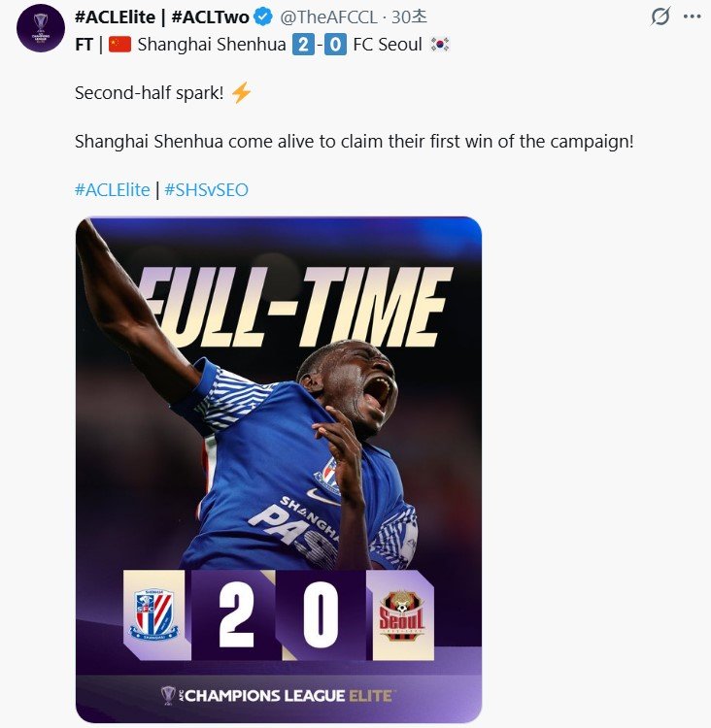This screenshot has width=711, height=728.
Task: Open the #SHSvSEO hashtag link
Action: (206, 189)
